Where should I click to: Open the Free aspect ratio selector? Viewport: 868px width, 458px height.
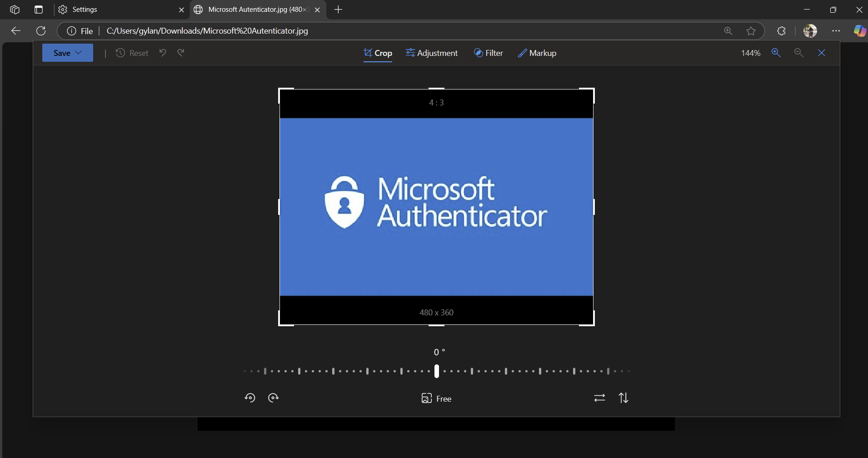[x=436, y=398]
